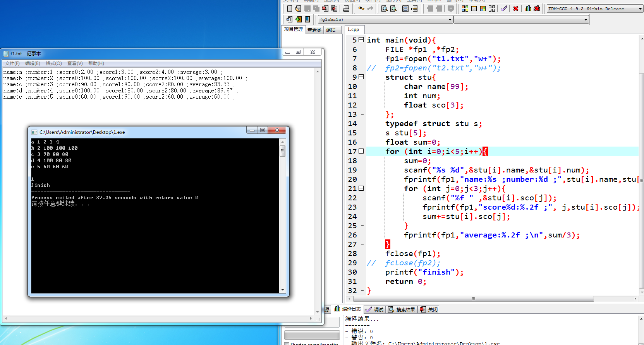644x345 pixels.
Task: Click the console window scrollbar up arrow
Action: coord(283,142)
